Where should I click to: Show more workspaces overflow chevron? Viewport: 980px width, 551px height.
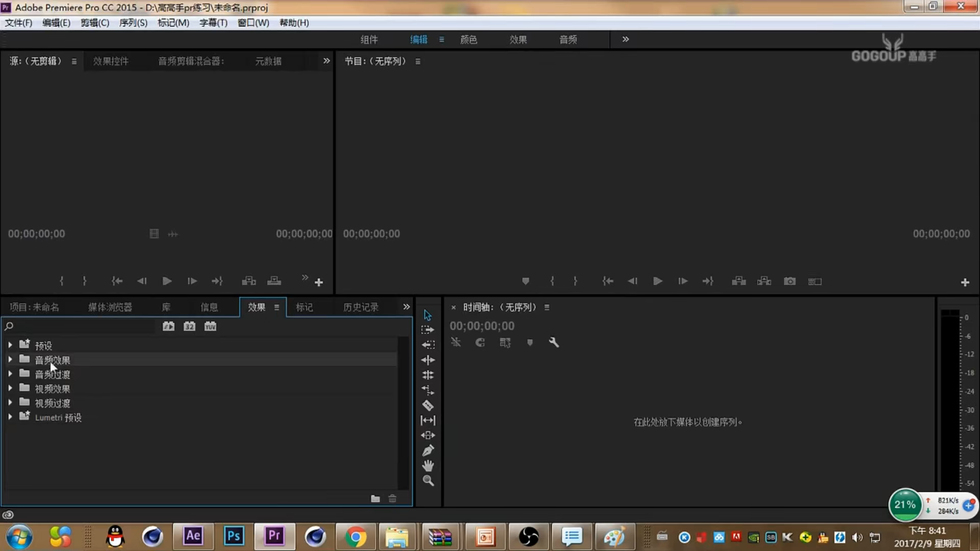[625, 39]
